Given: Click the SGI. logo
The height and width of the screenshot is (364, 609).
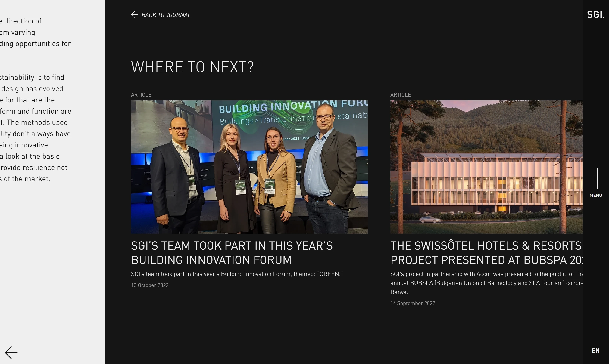Looking at the screenshot, I should [x=596, y=15].
